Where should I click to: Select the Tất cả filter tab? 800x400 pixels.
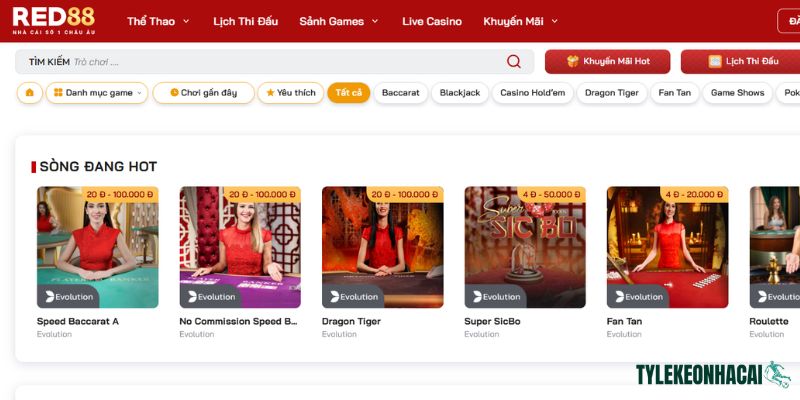pos(348,93)
